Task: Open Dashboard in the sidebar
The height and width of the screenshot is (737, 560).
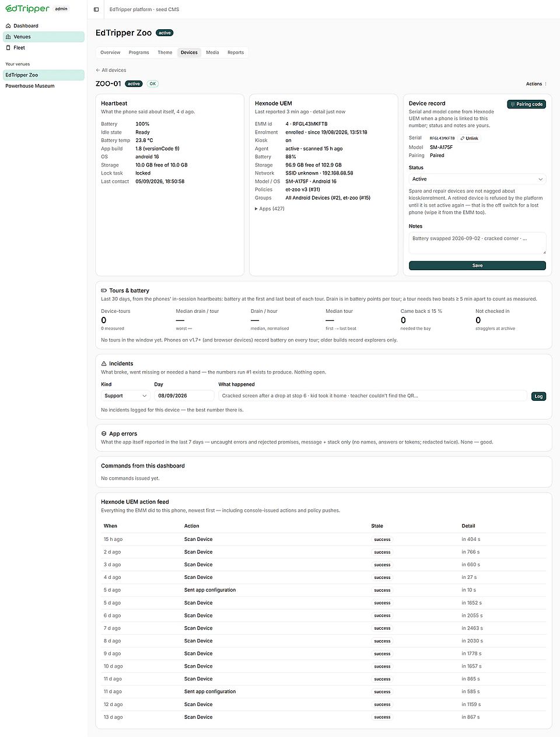Action: point(44,26)
